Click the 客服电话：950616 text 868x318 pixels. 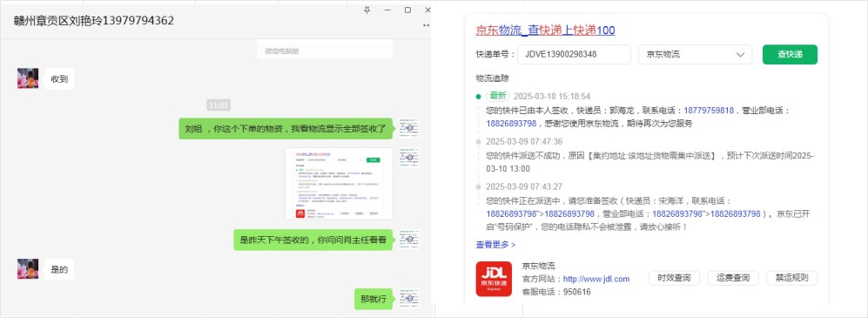pos(556,292)
